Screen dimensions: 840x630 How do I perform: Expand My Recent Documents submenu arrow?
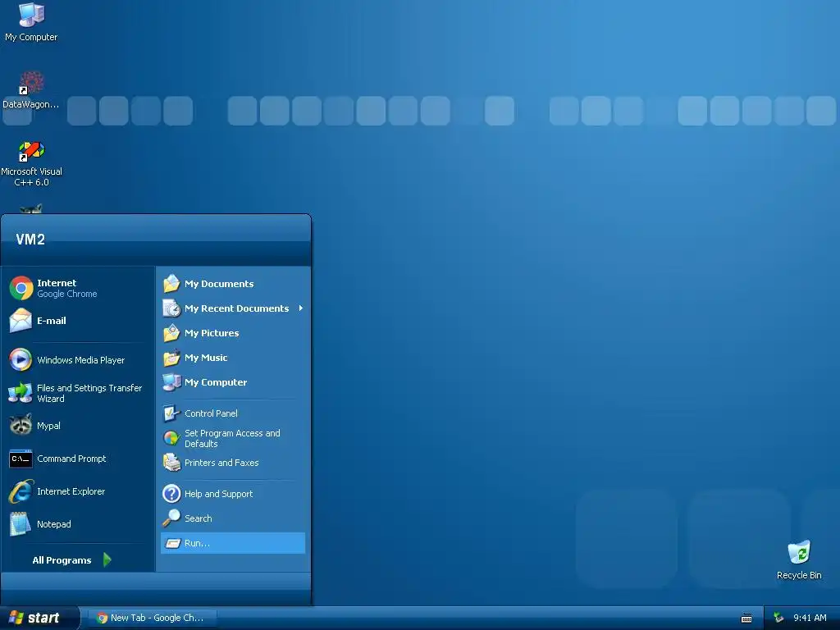pos(301,308)
